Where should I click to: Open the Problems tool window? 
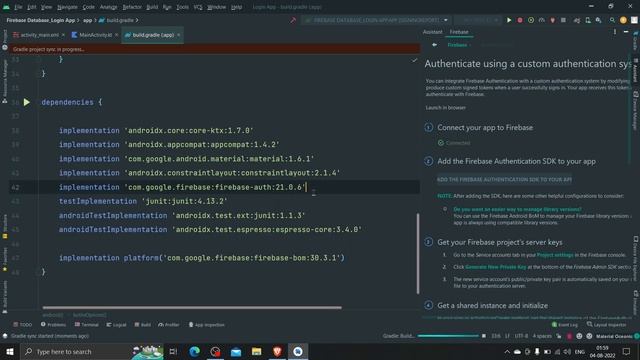pyautogui.click(x=53, y=325)
